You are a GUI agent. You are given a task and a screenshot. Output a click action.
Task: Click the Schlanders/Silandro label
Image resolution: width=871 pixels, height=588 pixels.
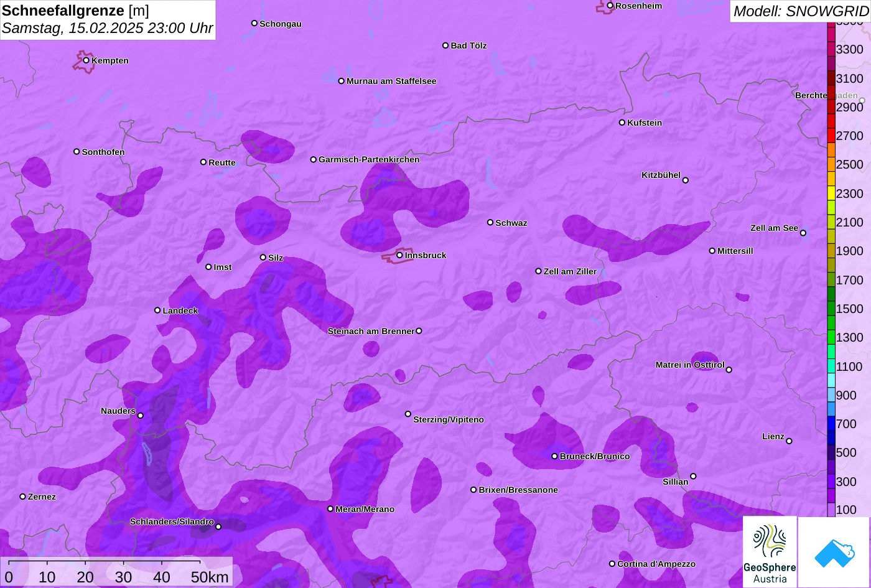(x=172, y=521)
